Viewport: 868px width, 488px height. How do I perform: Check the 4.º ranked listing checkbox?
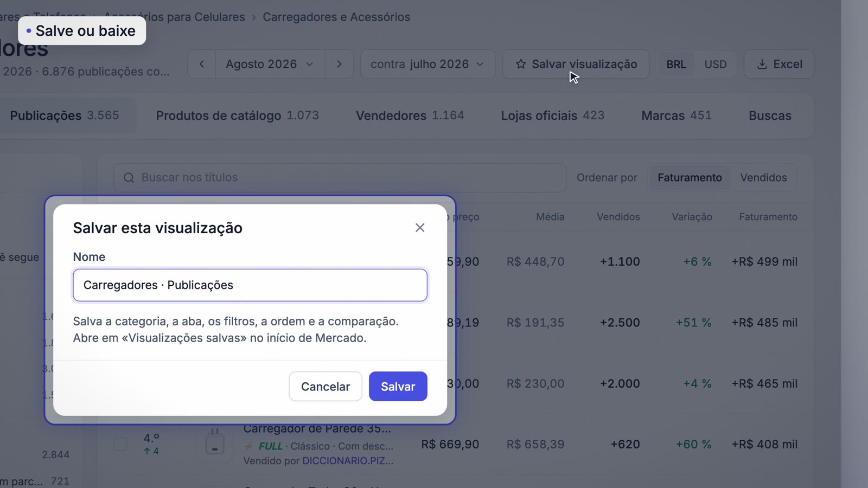120,444
